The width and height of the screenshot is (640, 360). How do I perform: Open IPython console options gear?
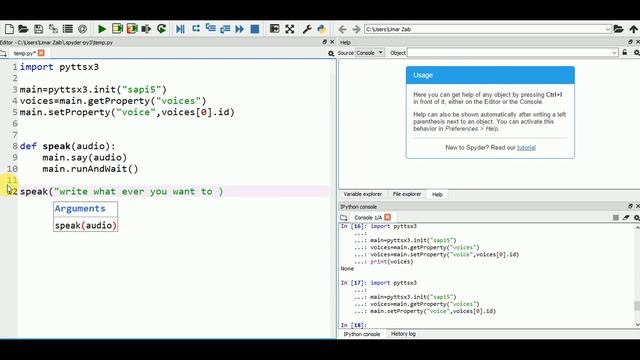tap(637, 218)
